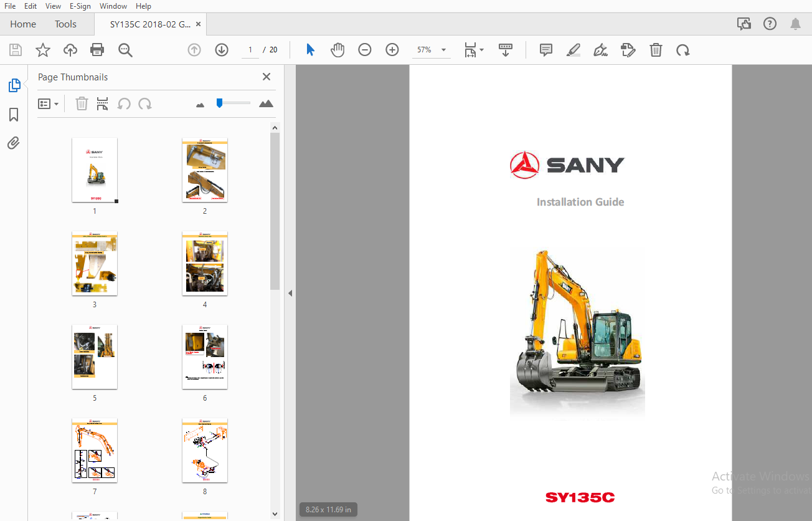Select page 1 thumbnail
Image resolution: width=812 pixels, height=521 pixels.
point(95,170)
